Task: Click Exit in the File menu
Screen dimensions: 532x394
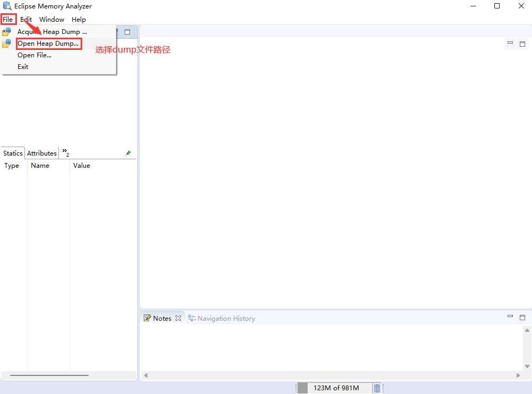Action: coord(23,67)
